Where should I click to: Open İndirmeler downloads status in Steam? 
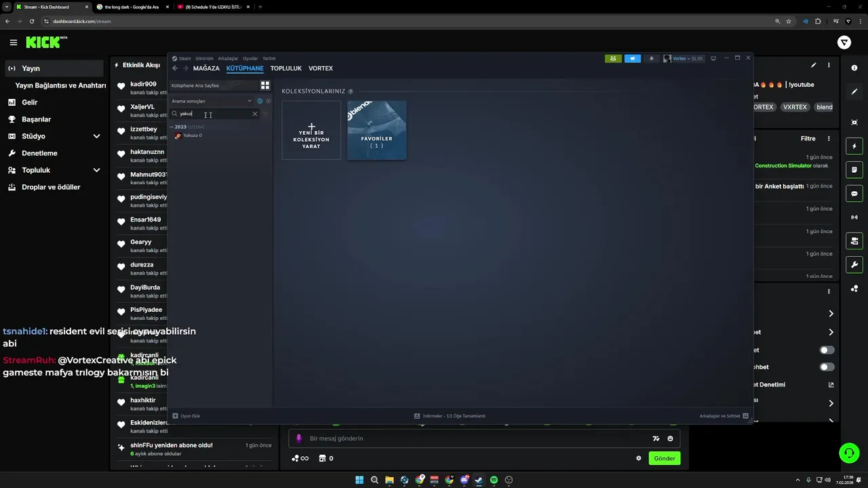pyautogui.click(x=450, y=416)
